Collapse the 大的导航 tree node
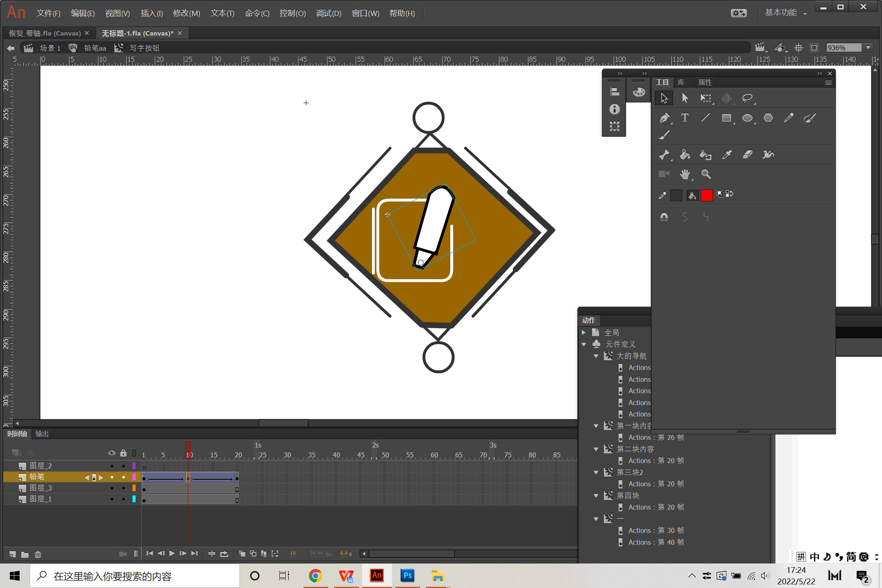882x588 pixels. (596, 356)
